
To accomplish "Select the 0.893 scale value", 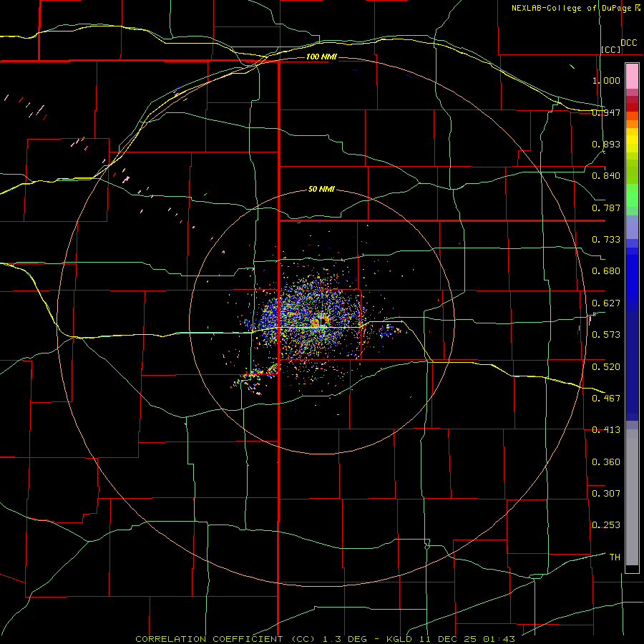I will click(x=606, y=144).
